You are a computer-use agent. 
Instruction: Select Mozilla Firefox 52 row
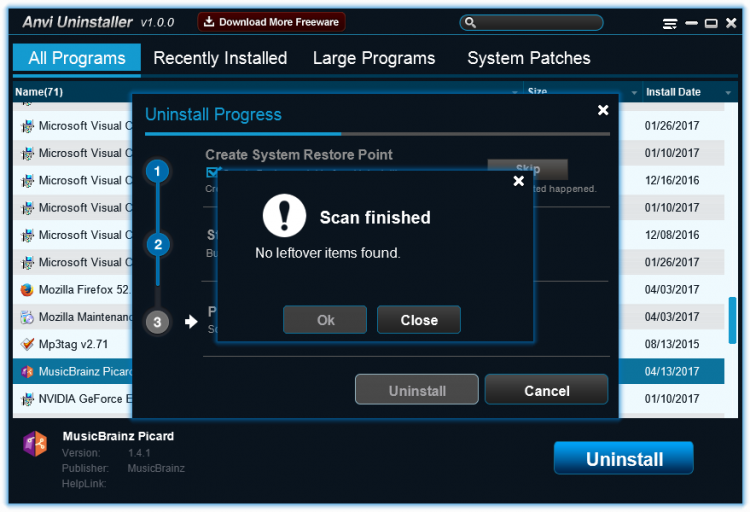point(368,289)
